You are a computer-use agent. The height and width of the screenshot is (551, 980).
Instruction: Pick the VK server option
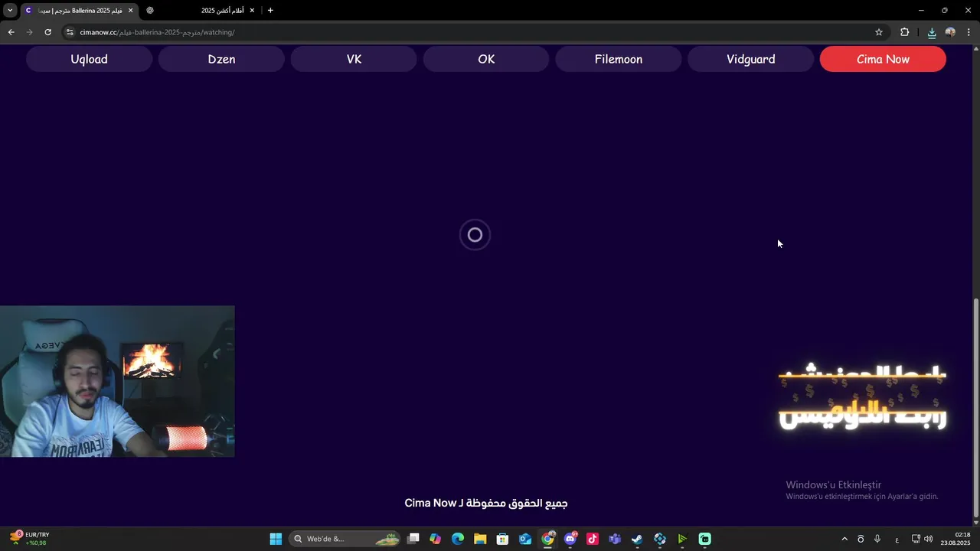pos(354,59)
